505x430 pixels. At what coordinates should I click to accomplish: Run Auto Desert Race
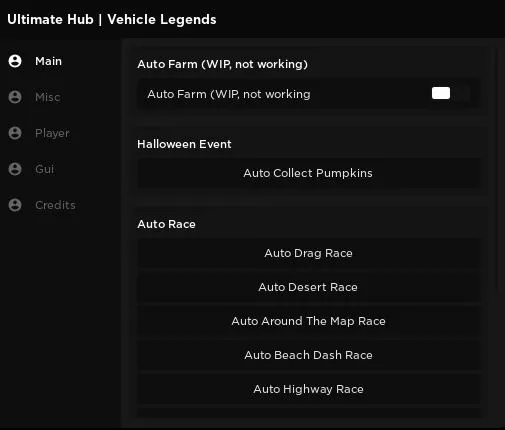[309, 287]
